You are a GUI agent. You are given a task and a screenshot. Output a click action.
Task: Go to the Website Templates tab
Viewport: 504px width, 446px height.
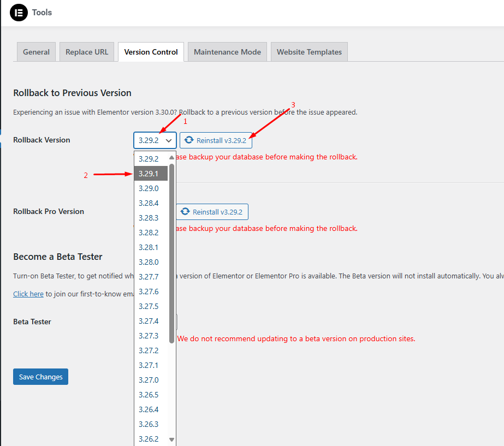point(309,52)
